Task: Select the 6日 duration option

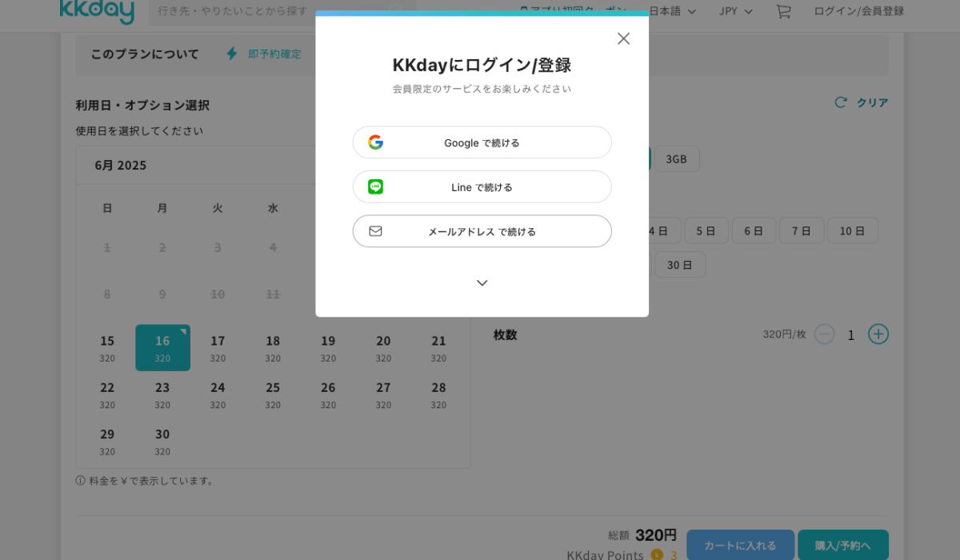Action: pos(754,230)
